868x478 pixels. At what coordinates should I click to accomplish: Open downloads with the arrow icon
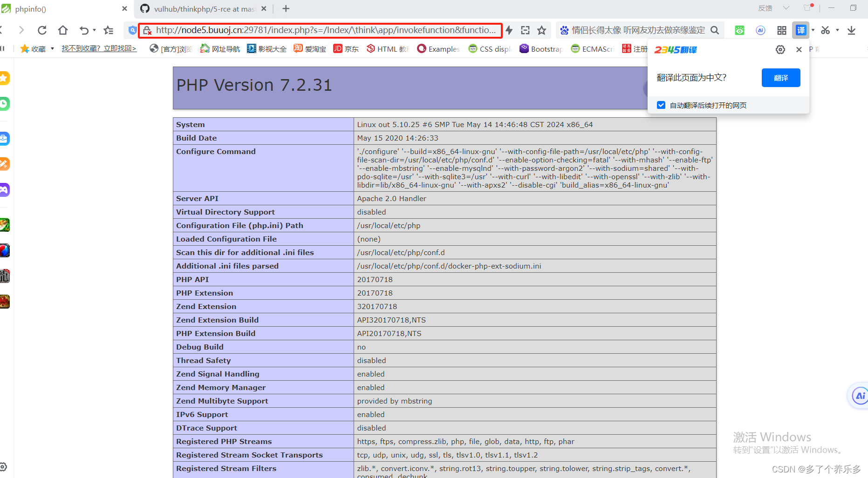tap(851, 30)
